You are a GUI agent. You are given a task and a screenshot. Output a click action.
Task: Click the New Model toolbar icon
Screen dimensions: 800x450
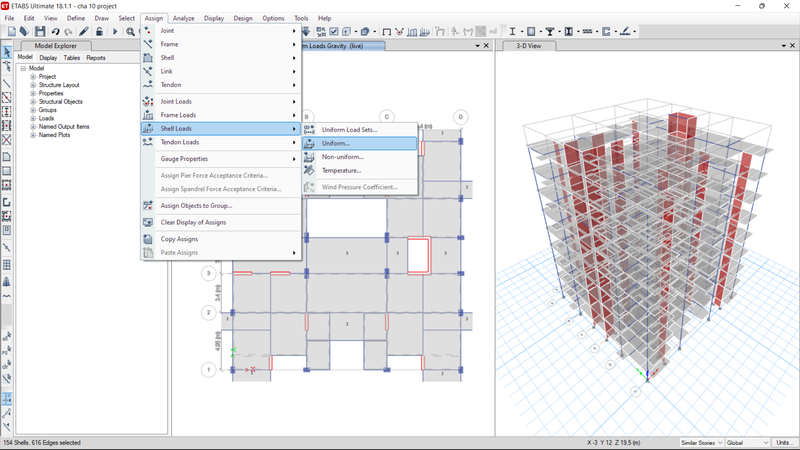[12, 32]
